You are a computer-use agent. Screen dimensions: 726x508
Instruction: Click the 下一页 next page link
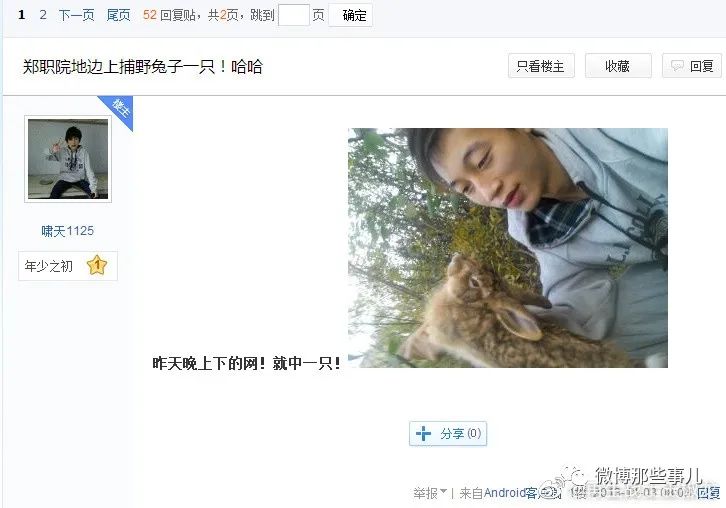tap(76, 15)
